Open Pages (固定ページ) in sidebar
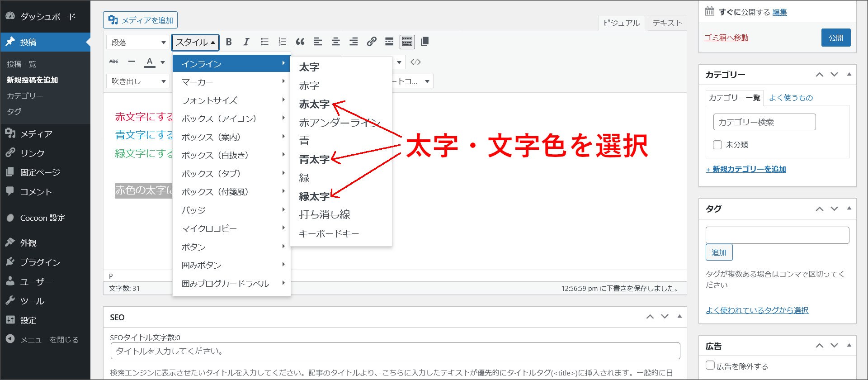The image size is (868, 380). click(x=45, y=172)
